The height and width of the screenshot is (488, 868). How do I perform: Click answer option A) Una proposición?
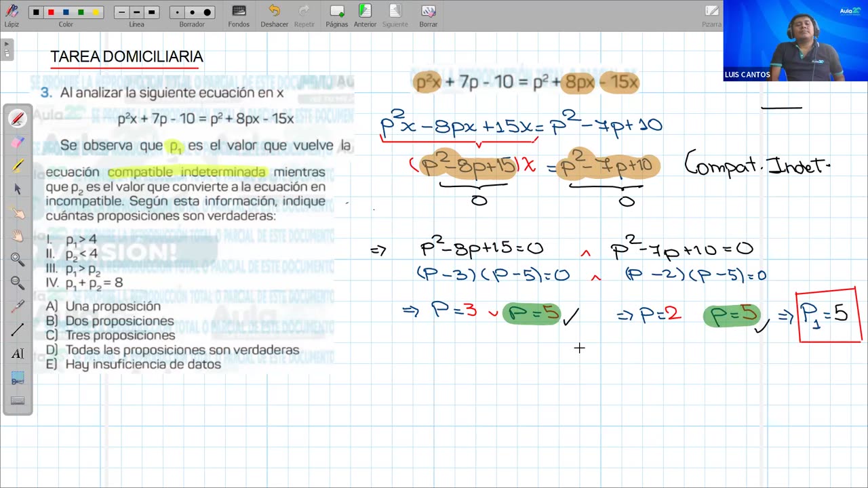point(103,306)
